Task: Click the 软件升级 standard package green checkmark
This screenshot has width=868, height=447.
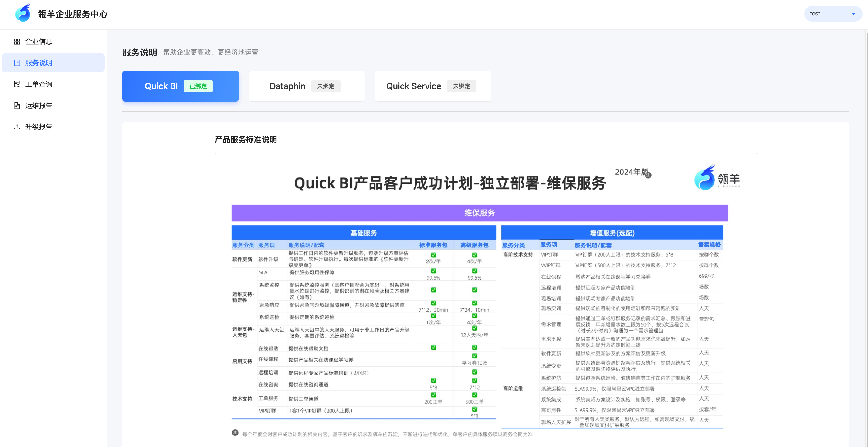Action: click(x=433, y=255)
